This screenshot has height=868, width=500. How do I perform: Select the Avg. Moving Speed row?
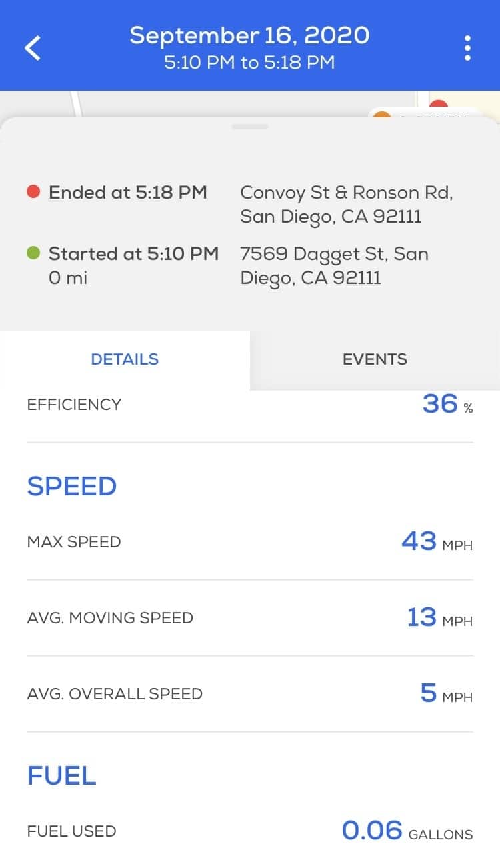click(x=250, y=617)
